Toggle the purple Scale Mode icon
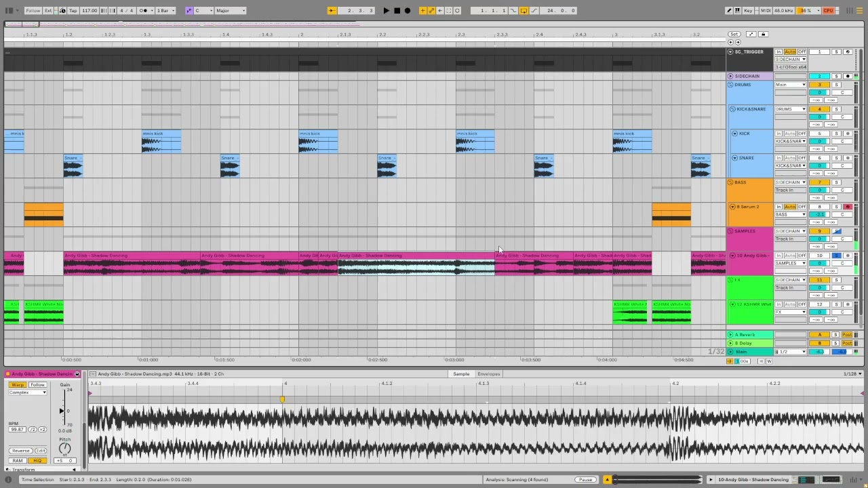The height and width of the screenshot is (488, 868). pos(189,10)
